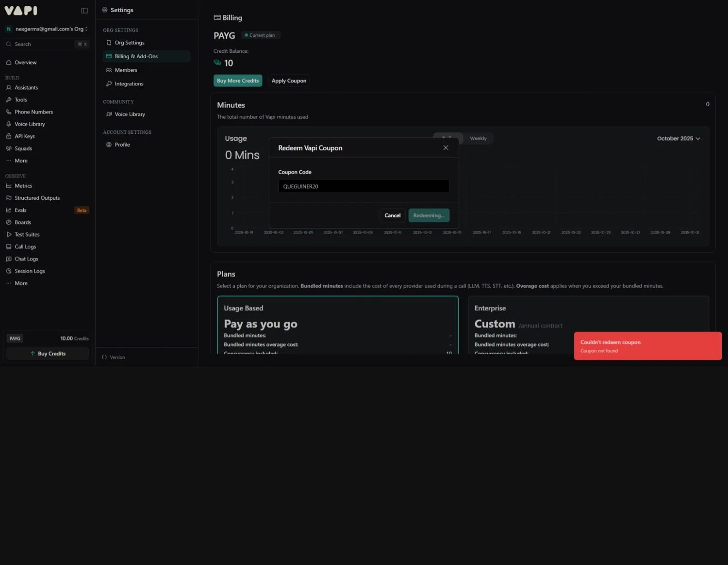Open Integrations settings page

point(147,84)
